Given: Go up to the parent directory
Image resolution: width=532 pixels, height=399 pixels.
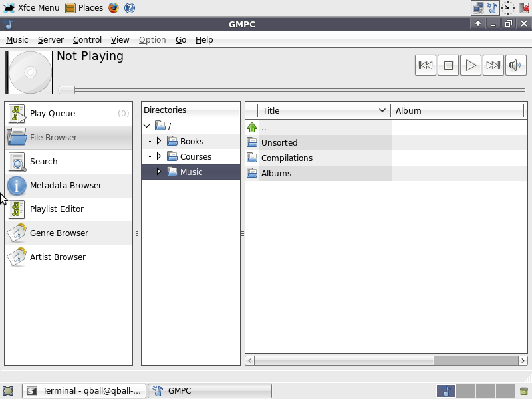Looking at the screenshot, I should [386, 128].
